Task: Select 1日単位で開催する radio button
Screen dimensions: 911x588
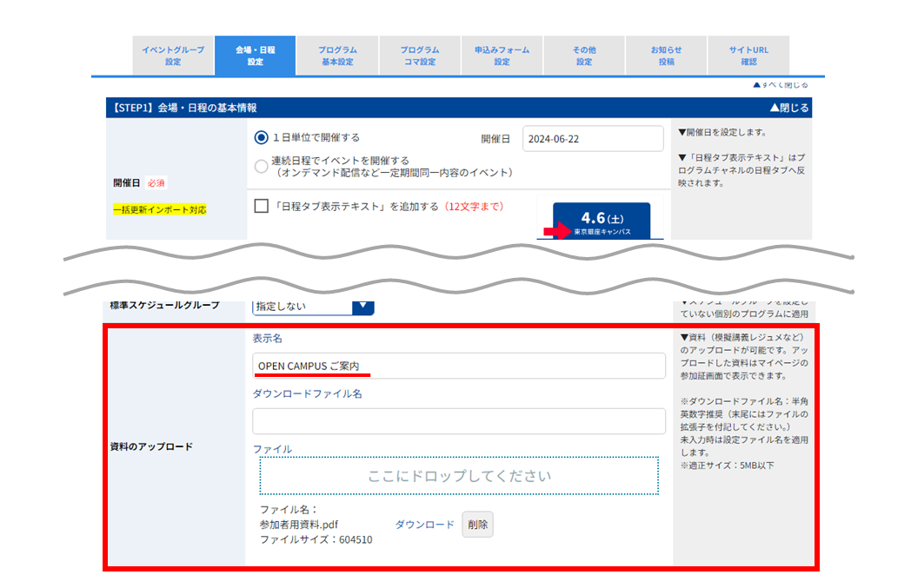Action: pos(261,137)
